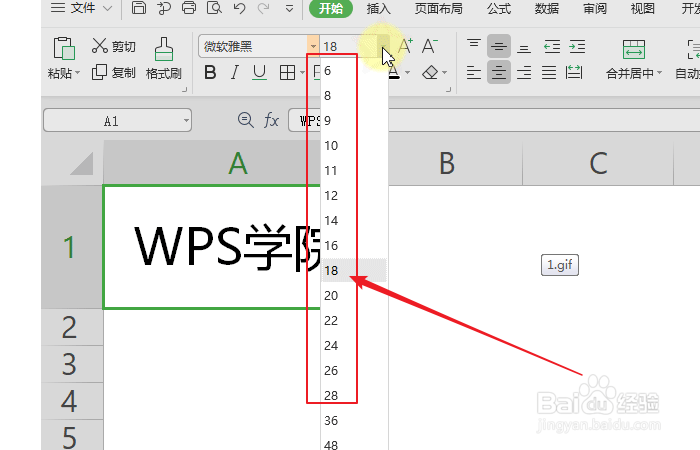This screenshot has width=700, height=450.
Task: Choose font size 12 from list
Action: 354,196
